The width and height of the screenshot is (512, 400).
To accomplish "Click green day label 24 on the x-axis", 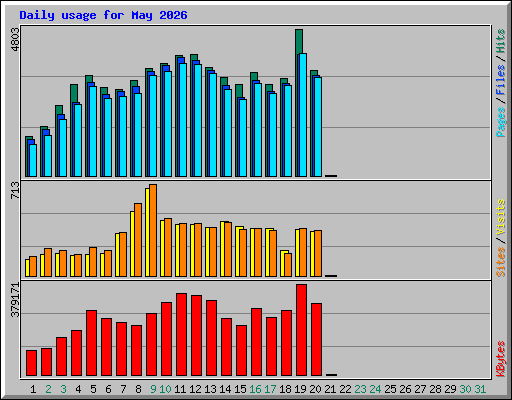I will coord(375,389).
